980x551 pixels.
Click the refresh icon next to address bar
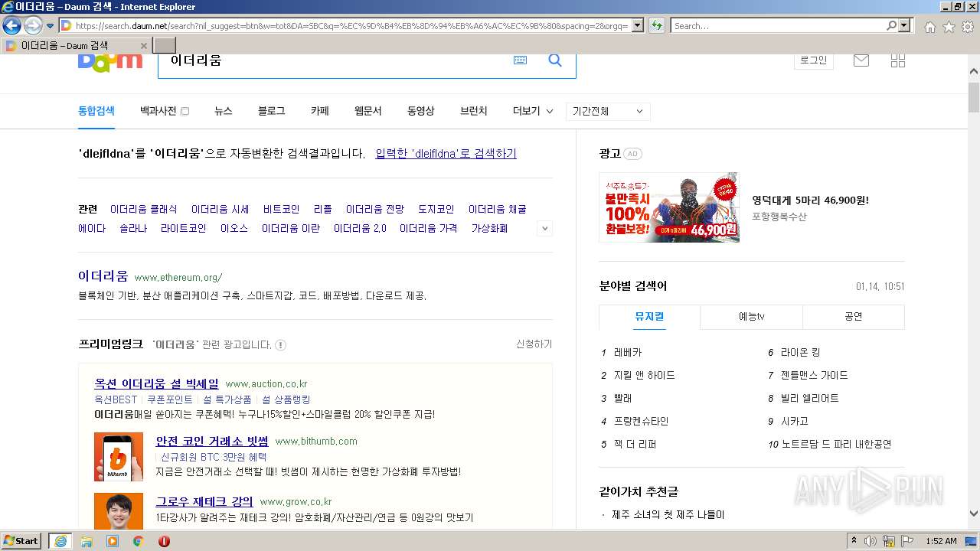656,25
